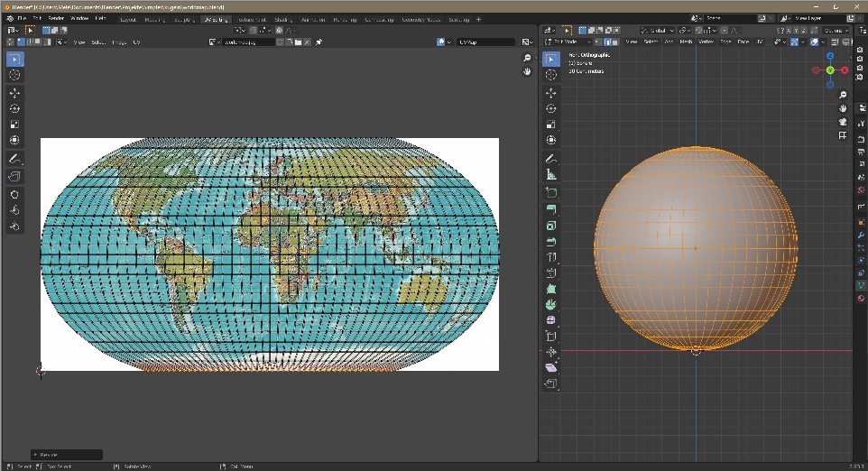Image resolution: width=868 pixels, height=471 pixels.
Task: Open the Render menu
Action: point(56,19)
